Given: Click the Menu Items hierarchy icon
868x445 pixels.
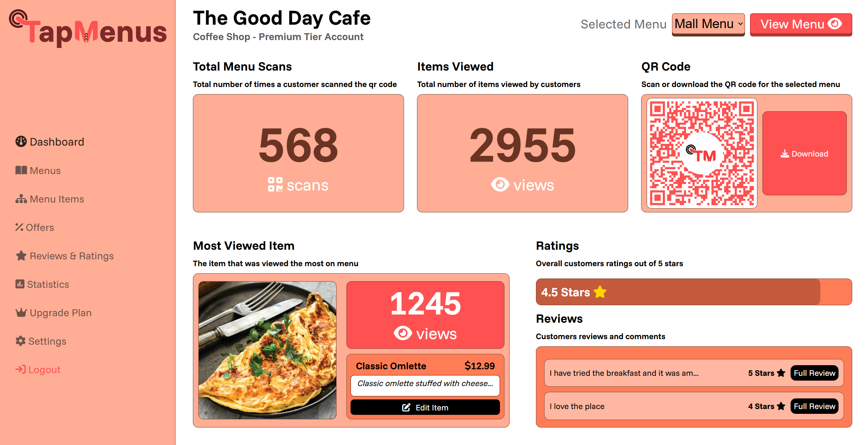Looking at the screenshot, I should point(21,199).
